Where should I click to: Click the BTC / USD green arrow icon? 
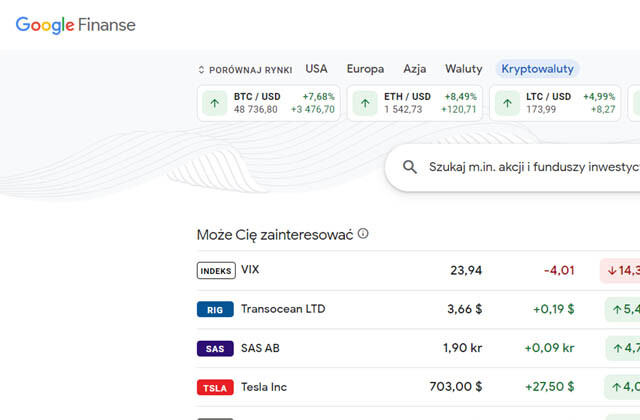pos(215,103)
